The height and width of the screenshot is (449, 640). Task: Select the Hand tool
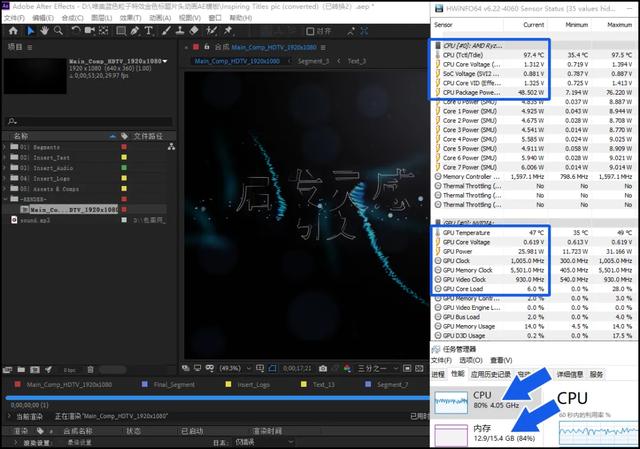(x=44, y=31)
